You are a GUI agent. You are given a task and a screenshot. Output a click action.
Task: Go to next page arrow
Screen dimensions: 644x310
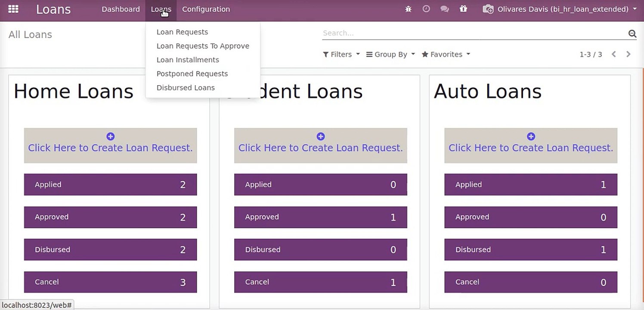629,54
